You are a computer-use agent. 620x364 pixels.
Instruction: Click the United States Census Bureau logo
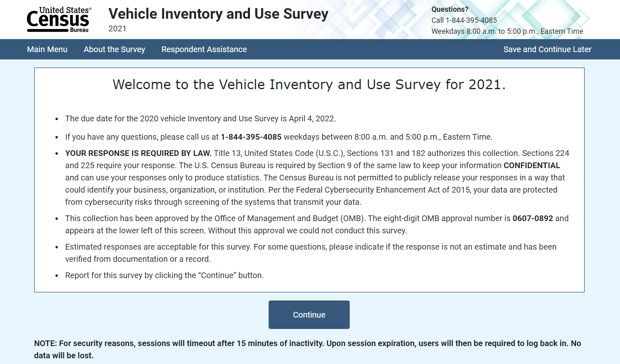coord(59,20)
